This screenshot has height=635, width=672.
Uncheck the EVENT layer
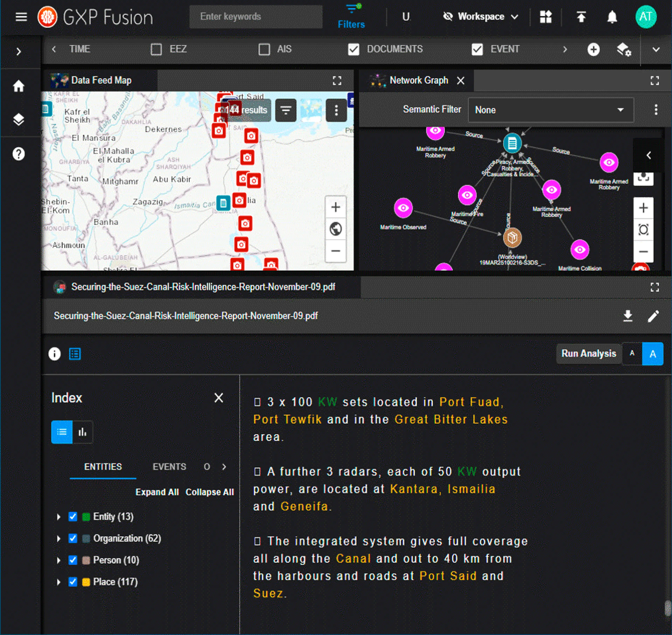pos(477,49)
